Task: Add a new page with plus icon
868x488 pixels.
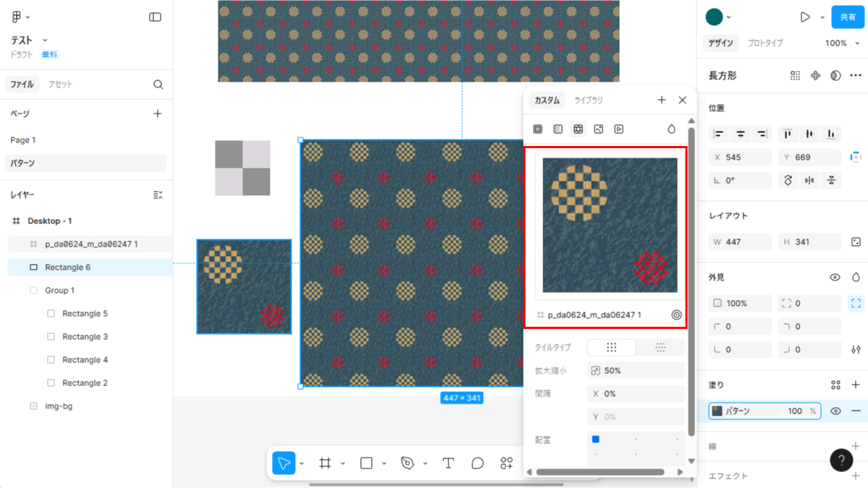Action: pos(158,114)
